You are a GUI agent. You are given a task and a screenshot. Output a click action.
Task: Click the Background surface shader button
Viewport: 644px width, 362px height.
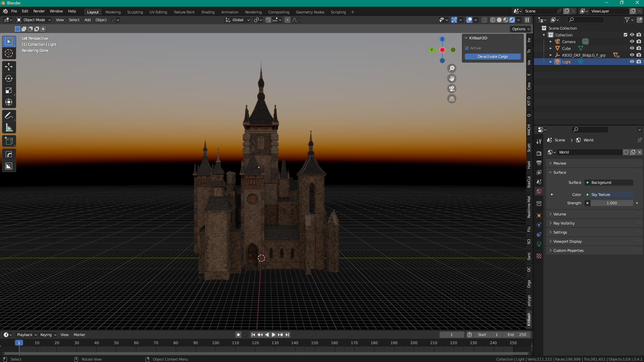click(x=609, y=183)
